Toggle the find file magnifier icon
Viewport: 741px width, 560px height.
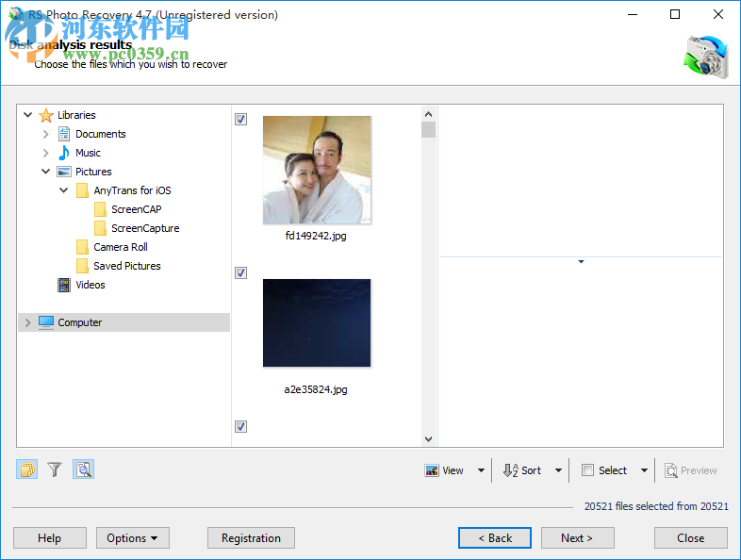[x=84, y=469]
